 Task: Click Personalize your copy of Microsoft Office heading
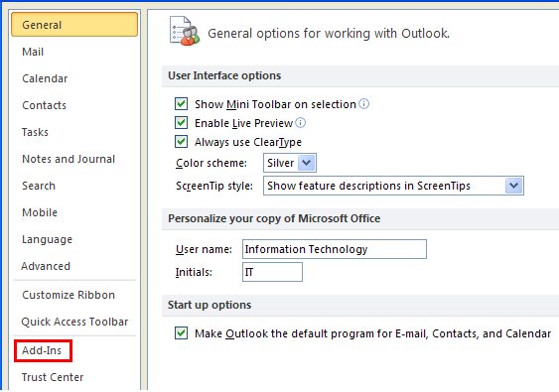pos(274,218)
